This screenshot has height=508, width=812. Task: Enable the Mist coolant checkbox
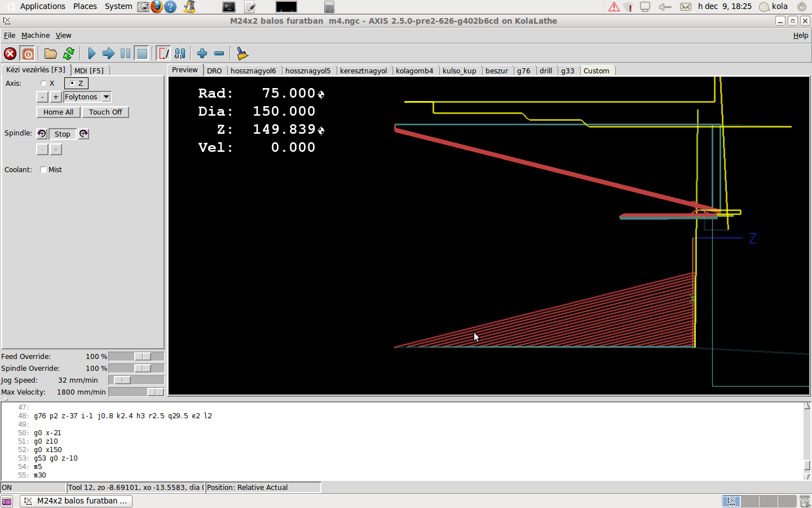click(43, 170)
